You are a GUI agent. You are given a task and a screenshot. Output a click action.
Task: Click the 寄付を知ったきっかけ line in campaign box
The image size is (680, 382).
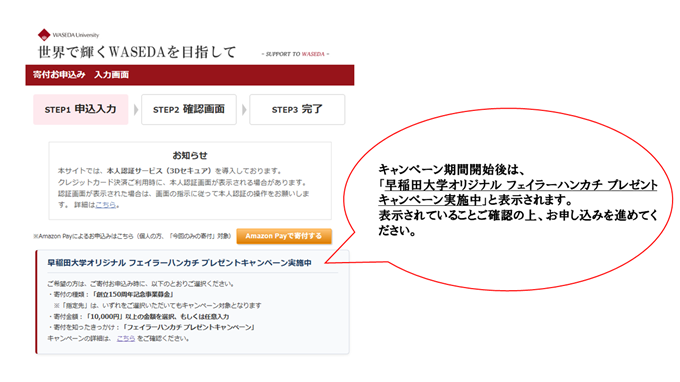[152, 327]
